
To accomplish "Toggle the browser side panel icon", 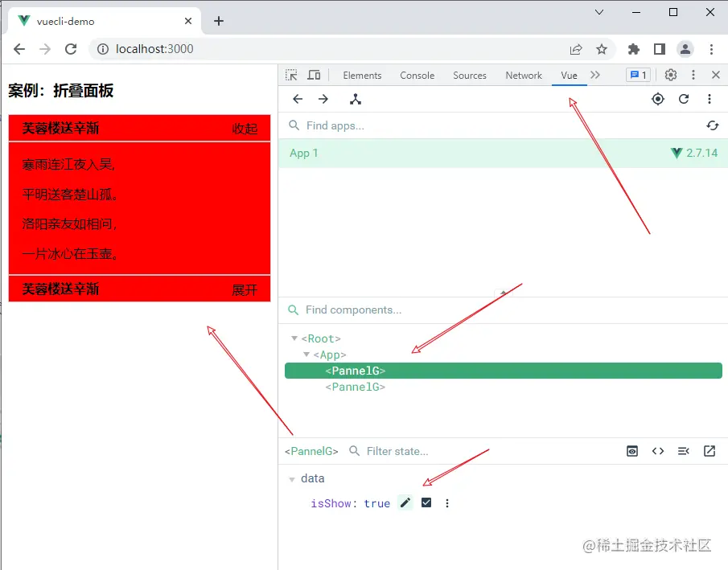I will pos(660,49).
